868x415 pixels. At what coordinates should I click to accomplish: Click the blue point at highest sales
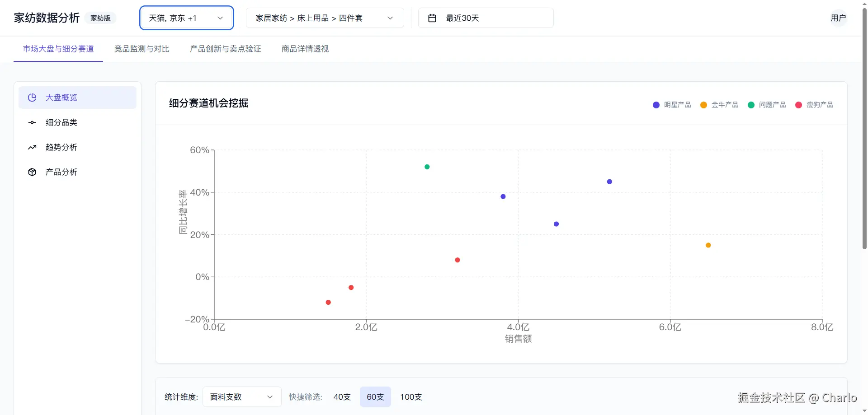[609, 182]
